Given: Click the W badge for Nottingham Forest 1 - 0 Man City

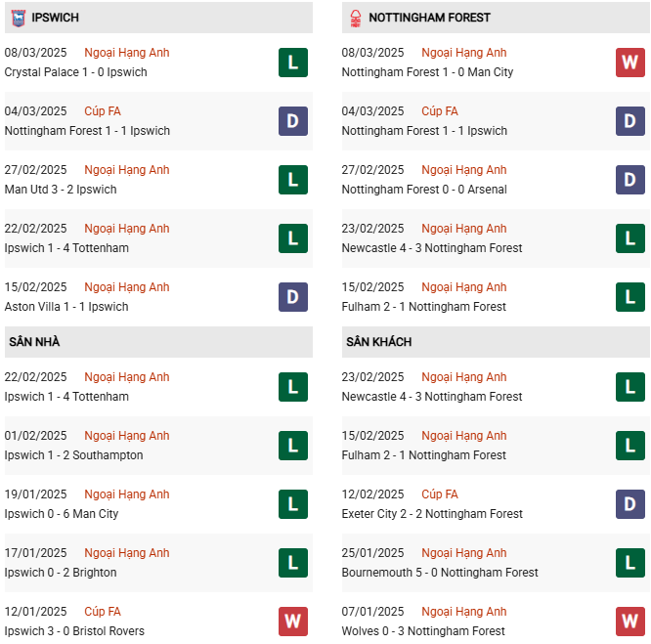Looking at the screenshot, I should (x=630, y=63).
